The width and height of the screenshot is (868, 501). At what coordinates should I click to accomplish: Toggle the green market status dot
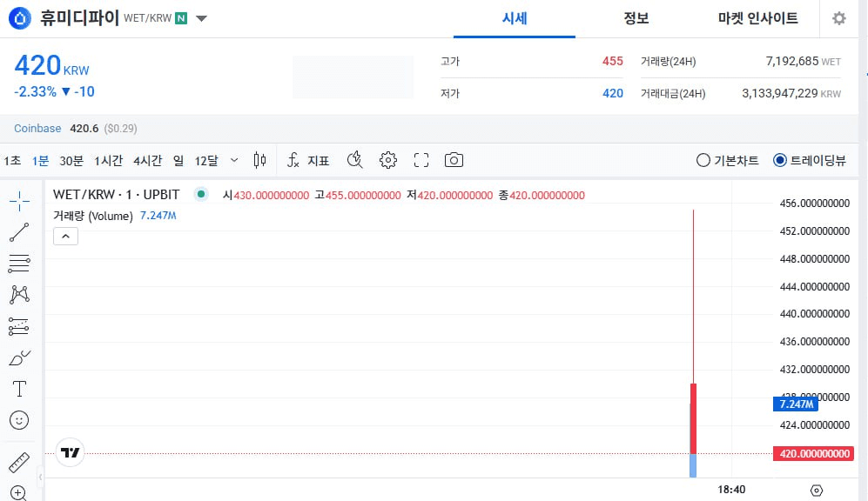(x=201, y=195)
